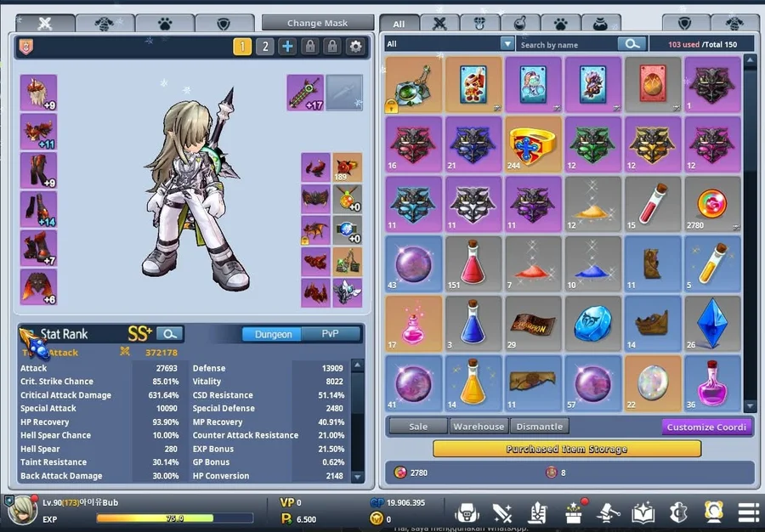The image size is (765, 532).
Task: Click the EXP progress bar
Action: [x=174, y=518]
